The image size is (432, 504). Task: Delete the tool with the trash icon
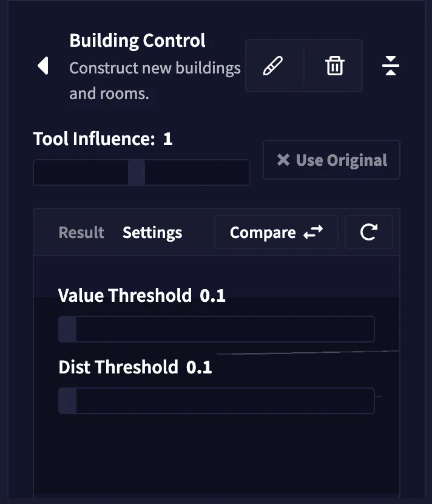click(x=334, y=66)
